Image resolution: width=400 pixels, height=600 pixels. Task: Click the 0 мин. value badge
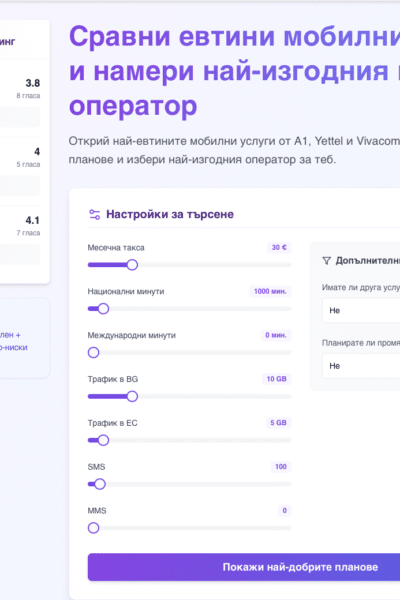pyautogui.click(x=276, y=335)
